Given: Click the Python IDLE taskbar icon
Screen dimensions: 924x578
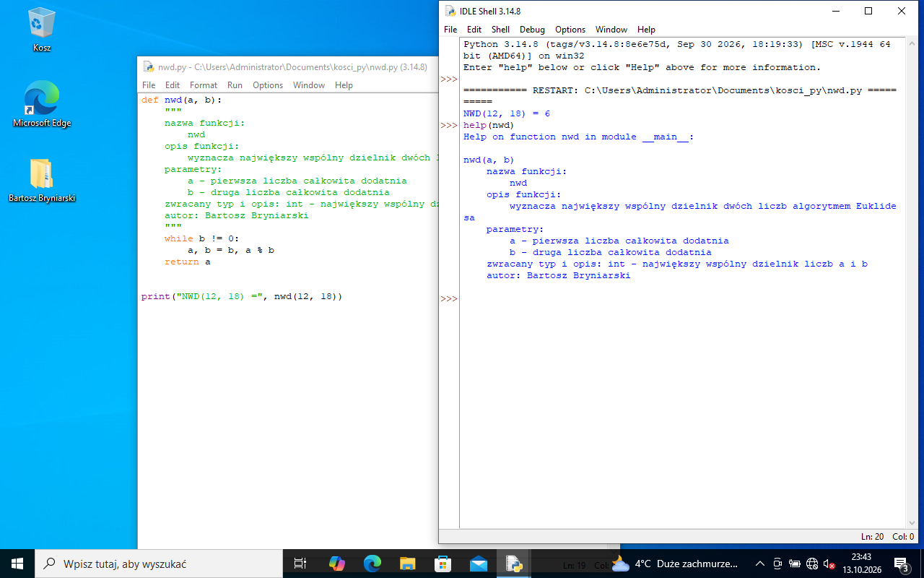Looking at the screenshot, I should tap(513, 564).
